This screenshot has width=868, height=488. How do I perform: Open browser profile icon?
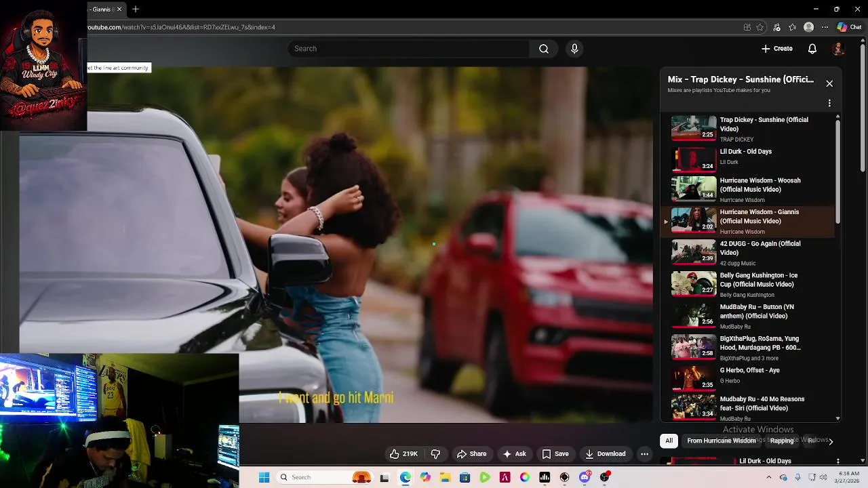tap(808, 27)
